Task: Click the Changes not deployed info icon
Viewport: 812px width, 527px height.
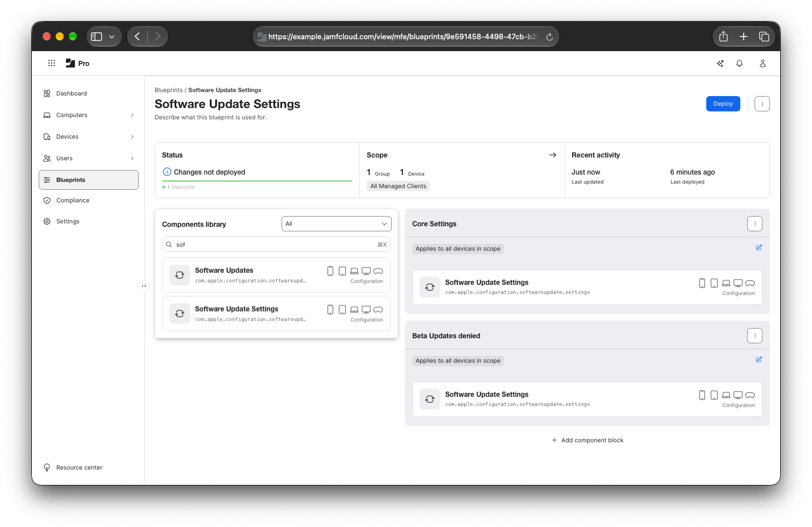Action: tap(167, 172)
